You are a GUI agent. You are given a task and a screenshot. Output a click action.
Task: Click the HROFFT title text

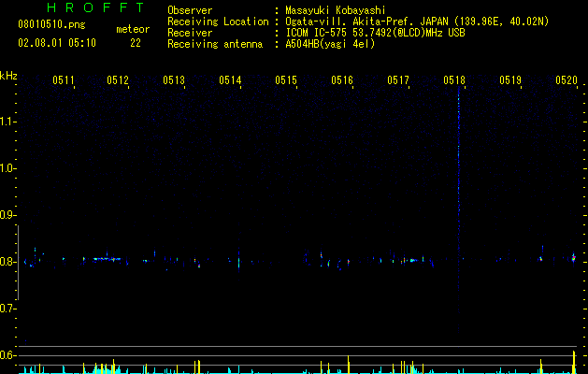pyautogui.click(x=96, y=7)
